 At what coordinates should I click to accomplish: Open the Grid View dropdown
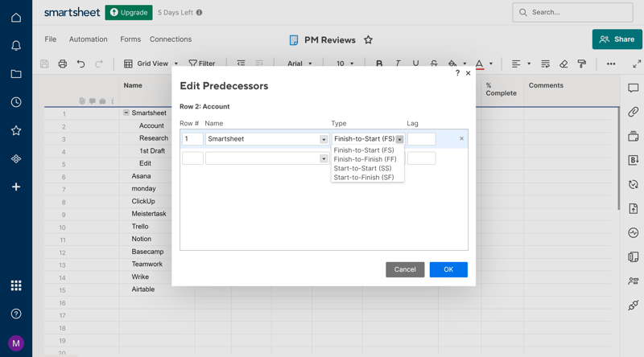(151, 64)
